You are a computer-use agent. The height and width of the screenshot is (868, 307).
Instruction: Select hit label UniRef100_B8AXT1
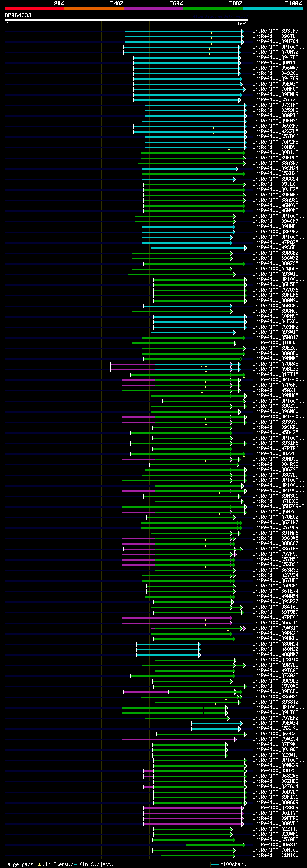click(x=275, y=845)
